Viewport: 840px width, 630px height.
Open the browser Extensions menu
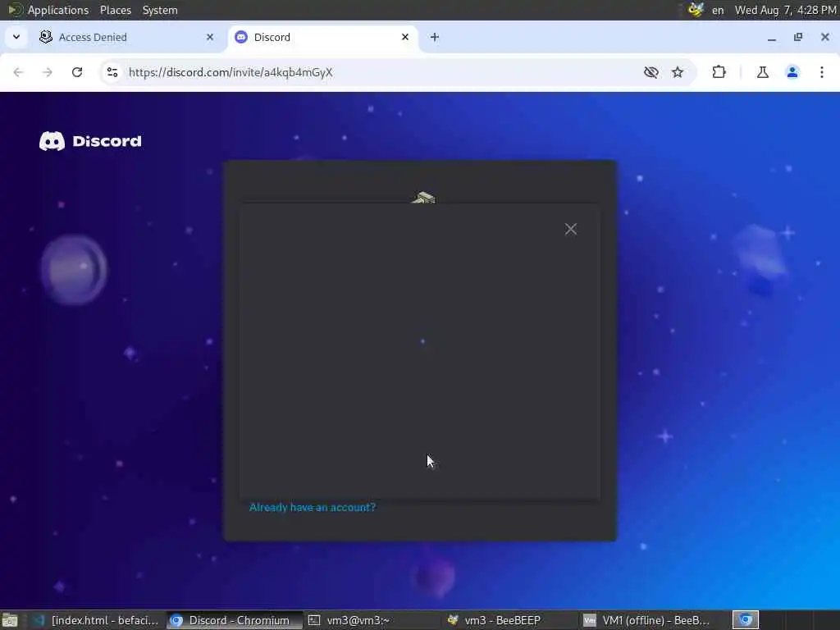click(719, 72)
